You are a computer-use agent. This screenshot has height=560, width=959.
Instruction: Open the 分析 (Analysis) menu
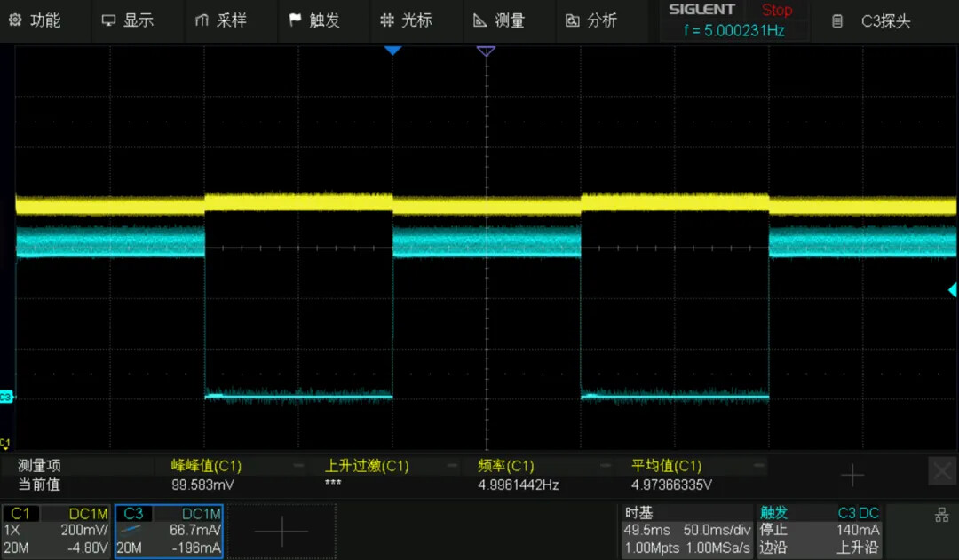point(591,20)
